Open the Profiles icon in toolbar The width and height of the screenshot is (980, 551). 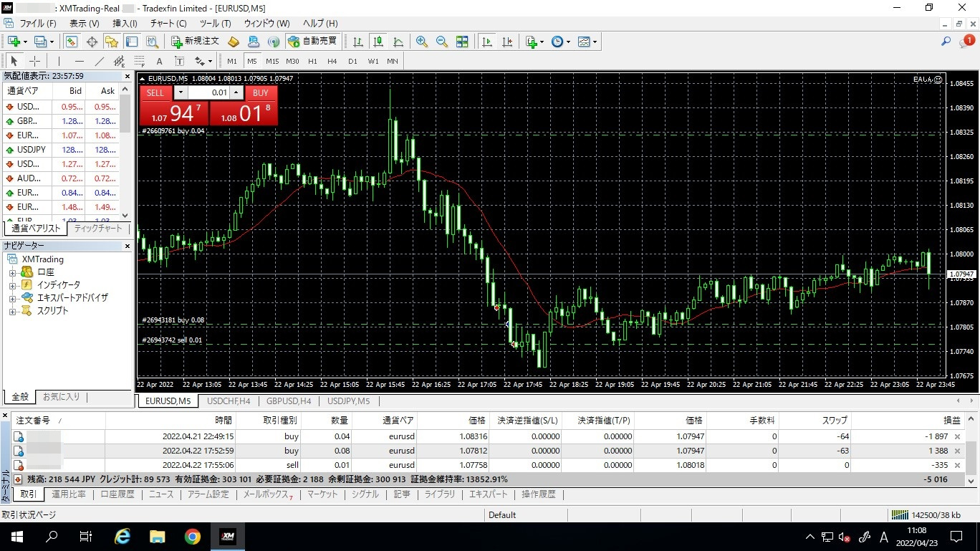point(41,42)
